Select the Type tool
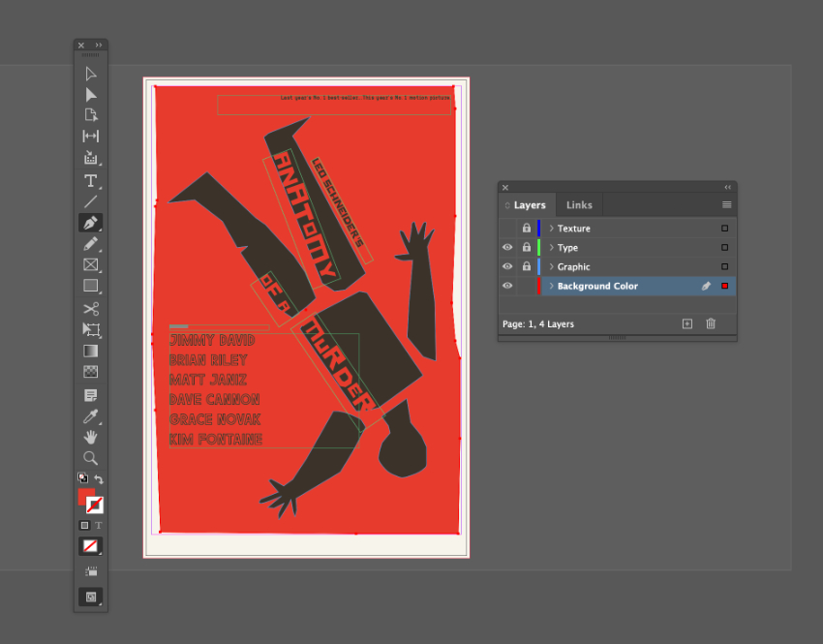This screenshot has height=644, width=823. (x=90, y=181)
